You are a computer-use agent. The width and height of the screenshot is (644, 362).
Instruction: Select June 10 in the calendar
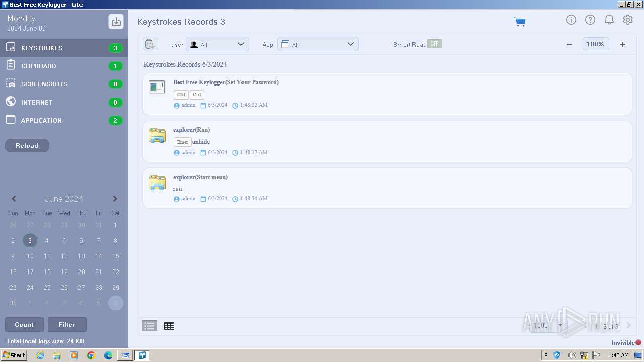pyautogui.click(x=30, y=256)
